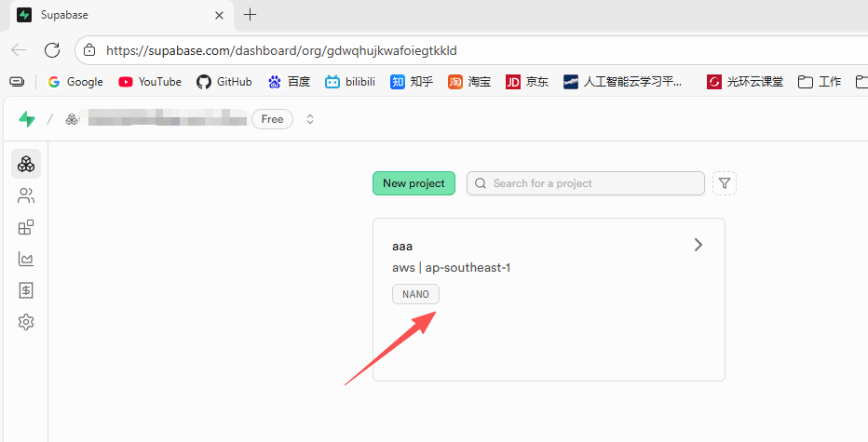This screenshot has width=868, height=442.
Task: Click the Free plan badge
Action: coord(272,119)
